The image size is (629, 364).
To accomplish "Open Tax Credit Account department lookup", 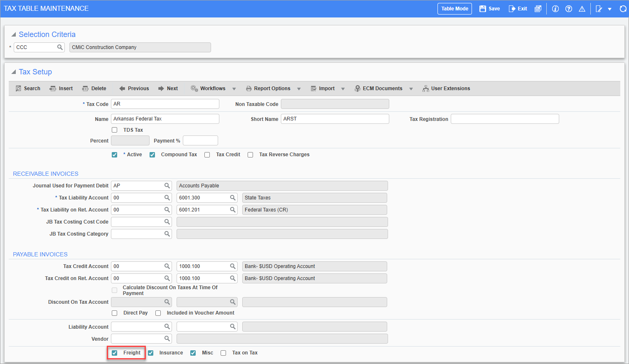I will pyautogui.click(x=167, y=266).
